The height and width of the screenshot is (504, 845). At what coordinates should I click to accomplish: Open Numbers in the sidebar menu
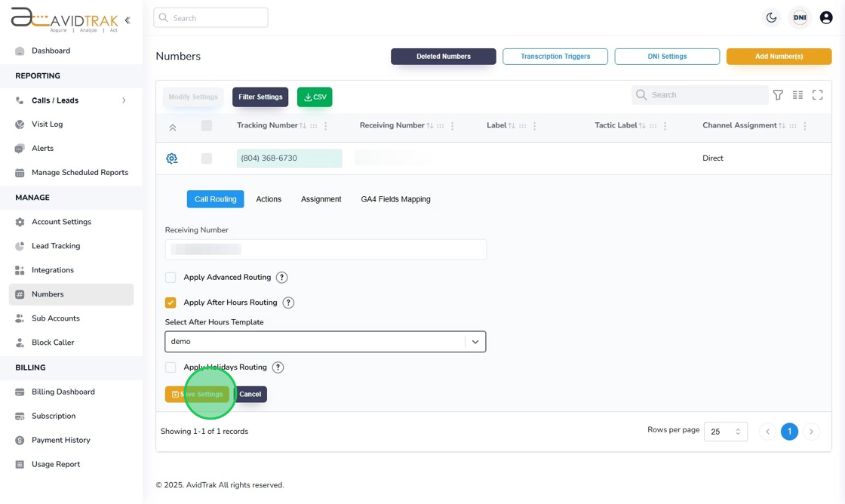(x=71, y=294)
